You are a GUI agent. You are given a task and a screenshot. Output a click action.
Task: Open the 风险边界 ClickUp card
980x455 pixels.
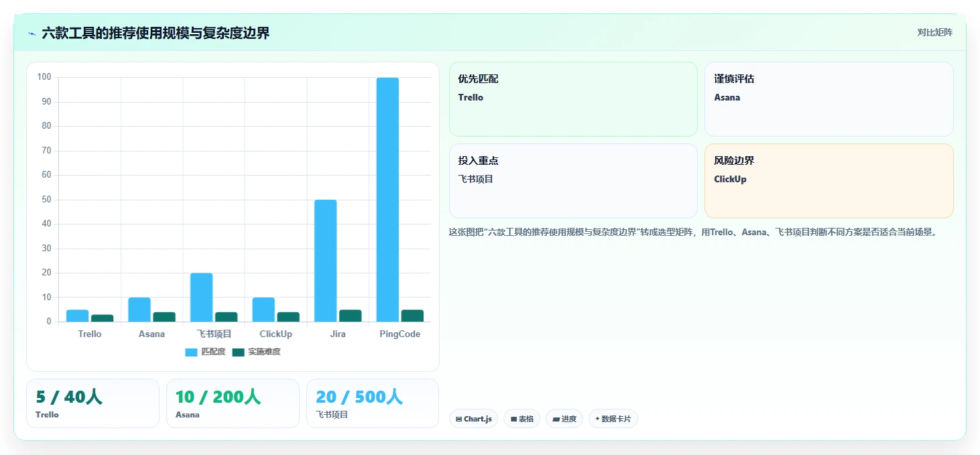[829, 181]
